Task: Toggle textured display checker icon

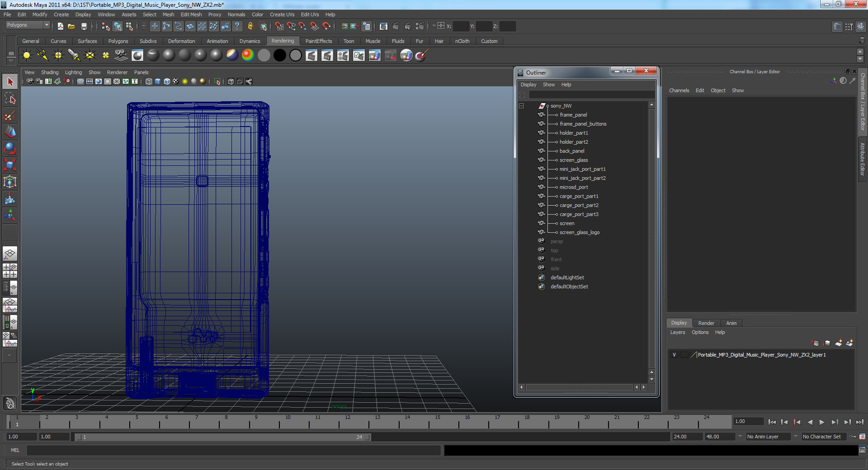Action: [176, 81]
